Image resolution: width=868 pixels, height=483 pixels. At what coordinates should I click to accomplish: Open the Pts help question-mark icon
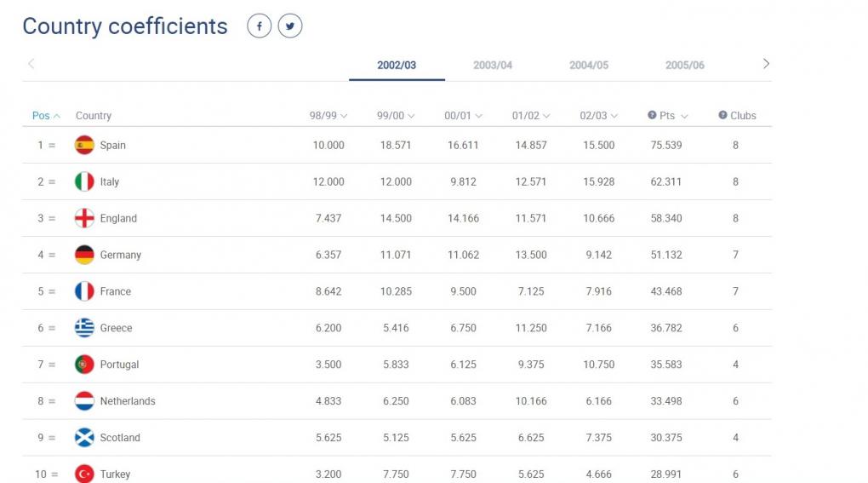point(652,115)
